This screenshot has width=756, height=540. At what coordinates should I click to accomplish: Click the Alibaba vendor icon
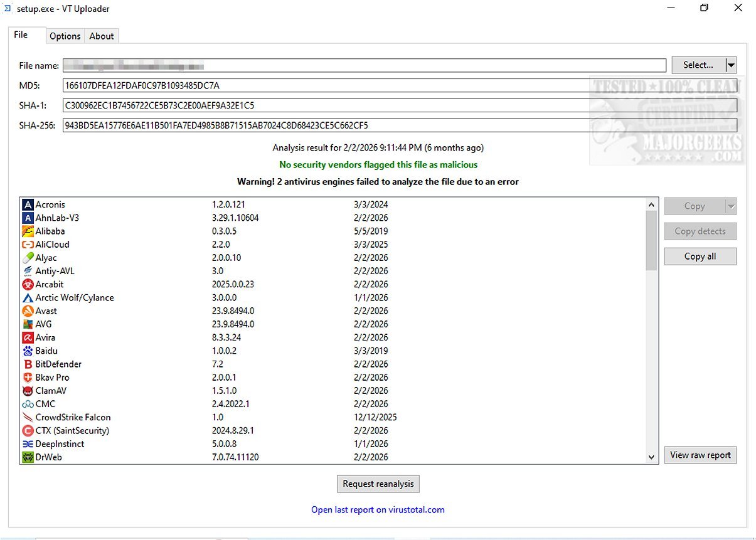pos(28,231)
